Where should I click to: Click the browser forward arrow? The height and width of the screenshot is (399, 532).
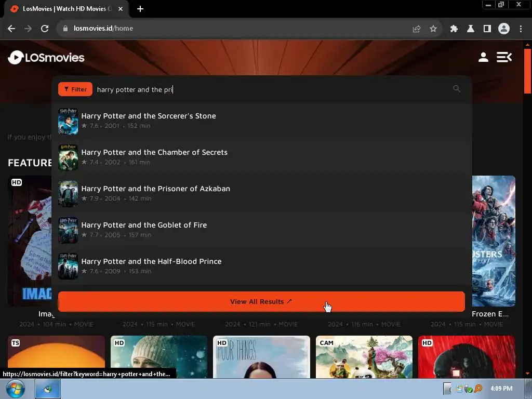[x=28, y=29]
